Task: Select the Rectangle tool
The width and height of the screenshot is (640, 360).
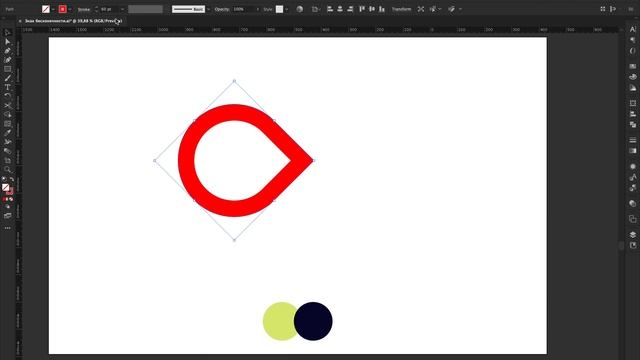Action: 7,69
